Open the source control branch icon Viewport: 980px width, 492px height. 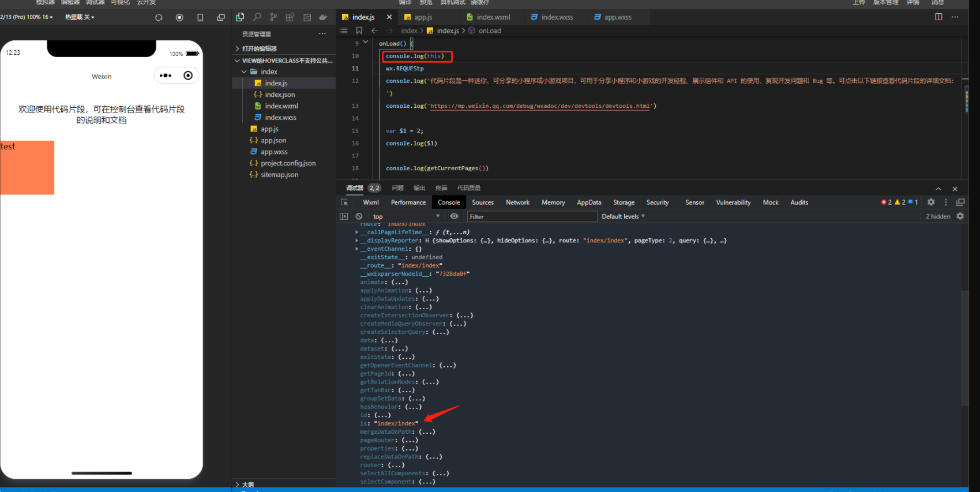273,17
